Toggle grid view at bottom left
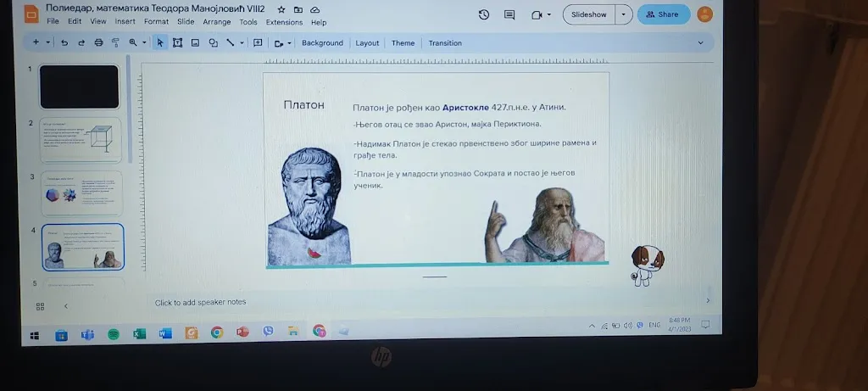The height and width of the screenshot is (391, 868). [x=40, y=306]
